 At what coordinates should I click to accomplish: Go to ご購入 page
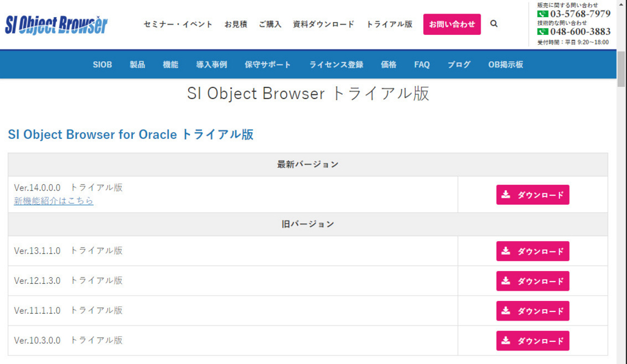[270, 24]
